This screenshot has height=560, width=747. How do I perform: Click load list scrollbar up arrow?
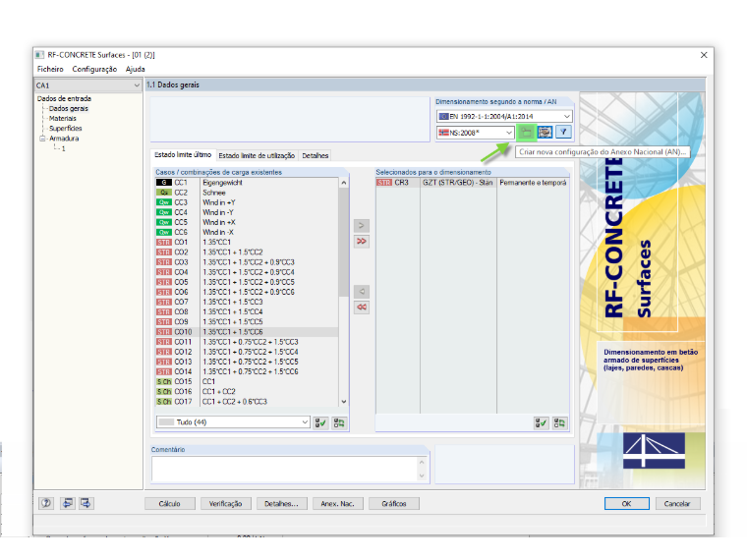pos(343,183)
